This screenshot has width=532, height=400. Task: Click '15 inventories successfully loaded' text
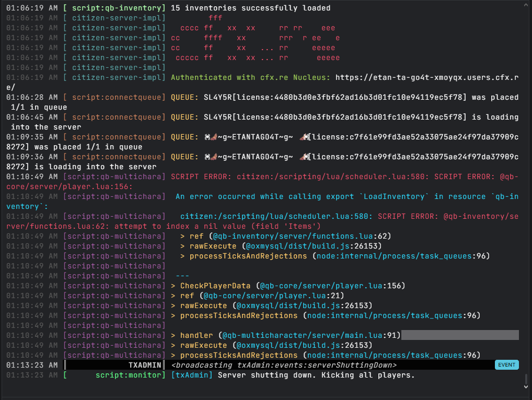pos(250,8)
